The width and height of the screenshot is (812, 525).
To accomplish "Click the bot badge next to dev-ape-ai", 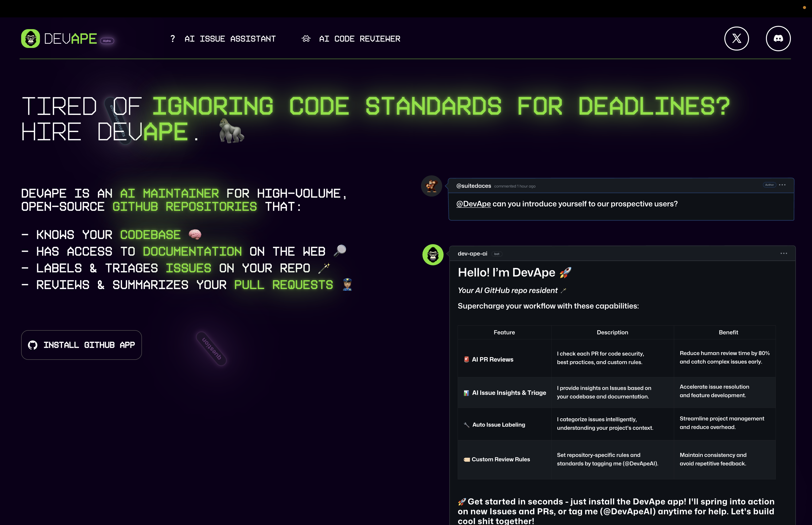I will tap(497, 254).
